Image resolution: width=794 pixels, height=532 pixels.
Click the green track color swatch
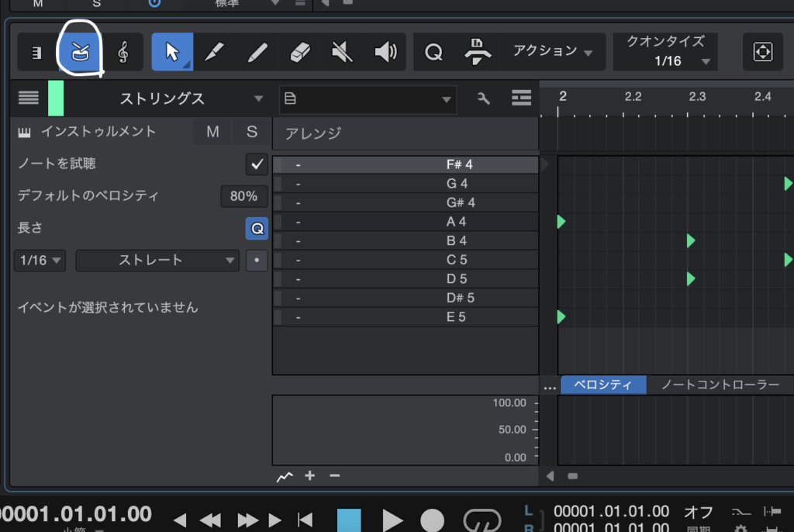click(56, 98)
